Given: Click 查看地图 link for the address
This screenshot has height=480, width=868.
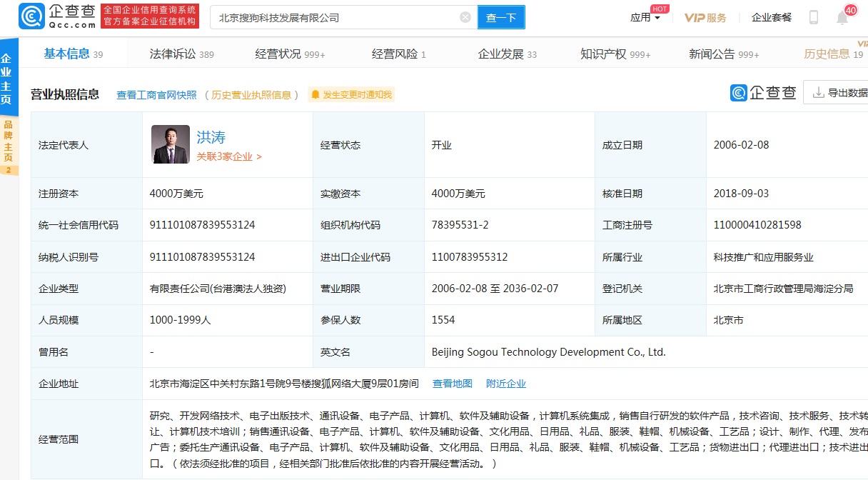Looking at the screenshot, I should pos(453,384).
